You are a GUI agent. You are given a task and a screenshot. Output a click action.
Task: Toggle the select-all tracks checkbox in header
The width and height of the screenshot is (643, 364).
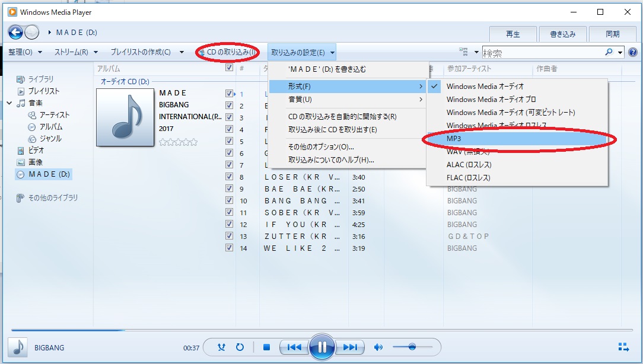click(x=229, y=68)
